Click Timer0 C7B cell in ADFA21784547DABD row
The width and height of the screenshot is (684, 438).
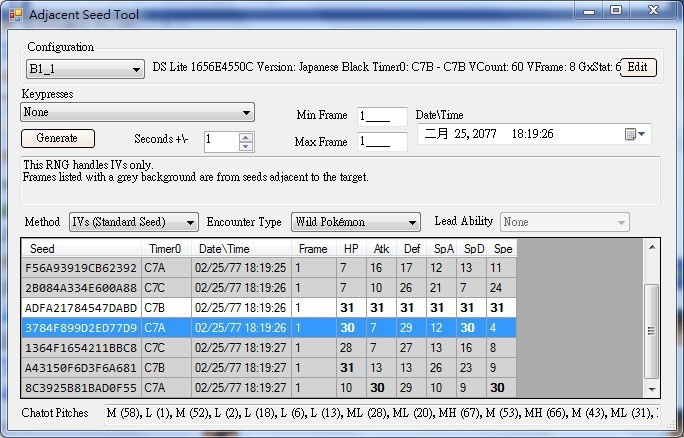pos(166,308)
